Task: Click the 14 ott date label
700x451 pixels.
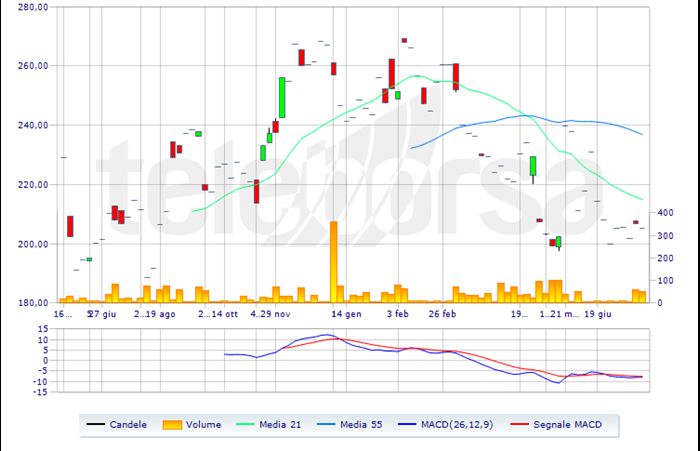Action: (x=225, y=314)
